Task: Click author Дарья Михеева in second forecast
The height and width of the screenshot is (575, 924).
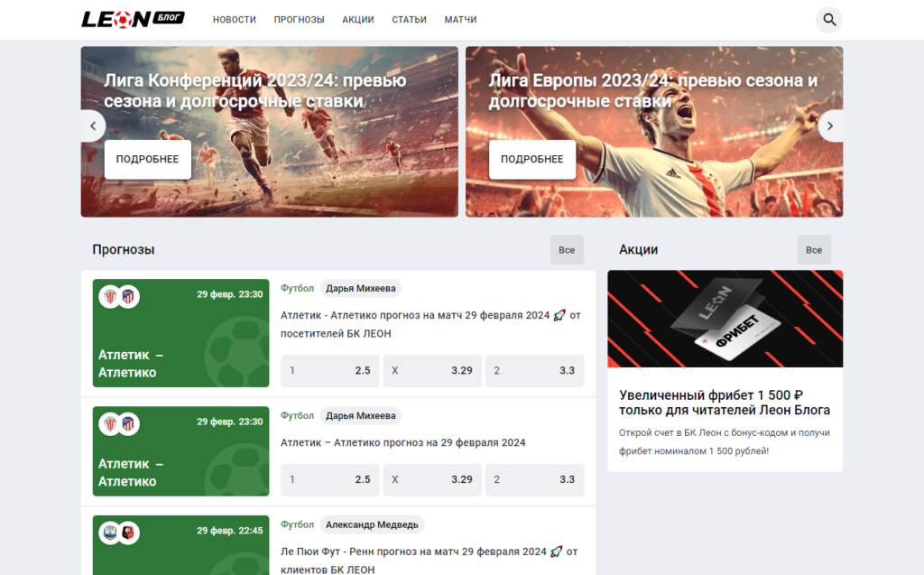Action: [x=361, y=416]
